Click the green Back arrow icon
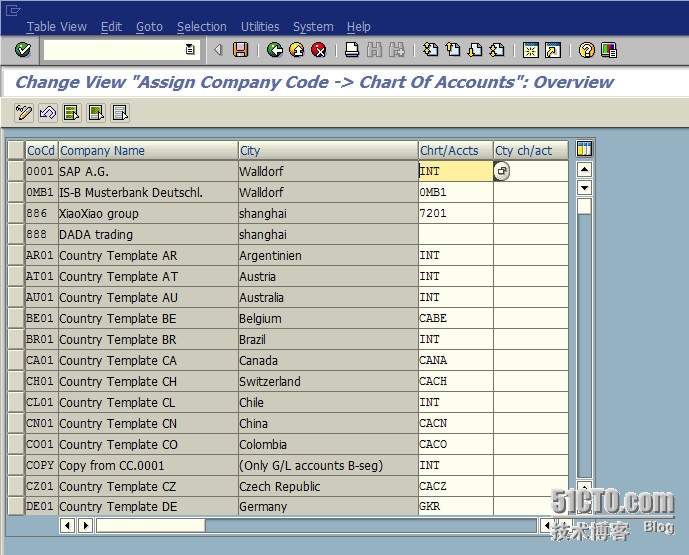 275,50
